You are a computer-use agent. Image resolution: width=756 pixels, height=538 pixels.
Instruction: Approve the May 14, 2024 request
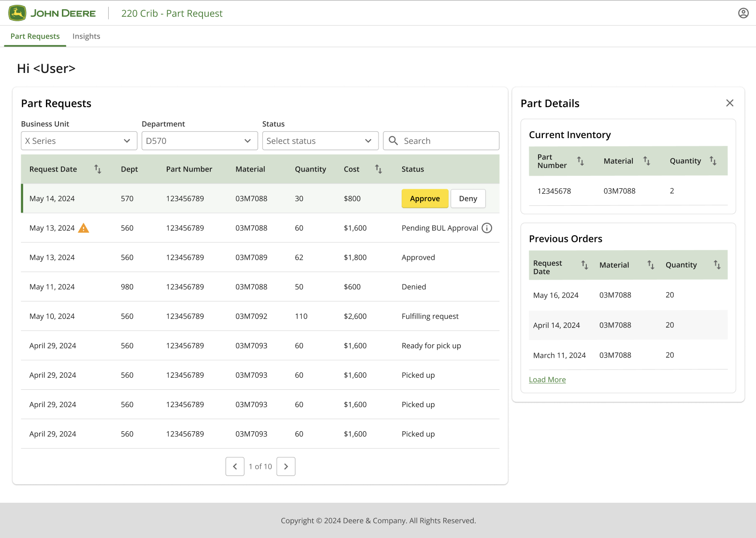(425, 198)
